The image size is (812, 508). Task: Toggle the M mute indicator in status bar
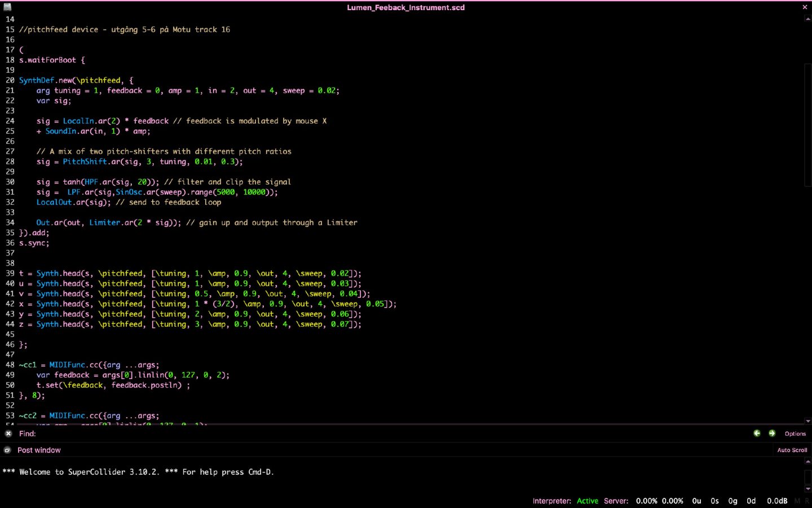[x=798, y=501]
